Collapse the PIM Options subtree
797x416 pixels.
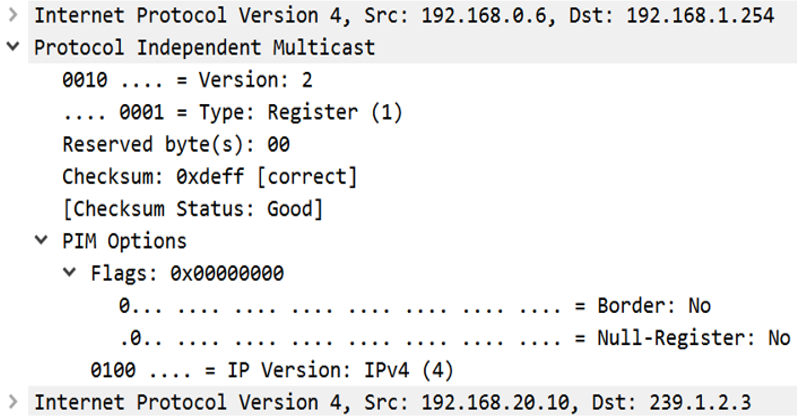40,241
